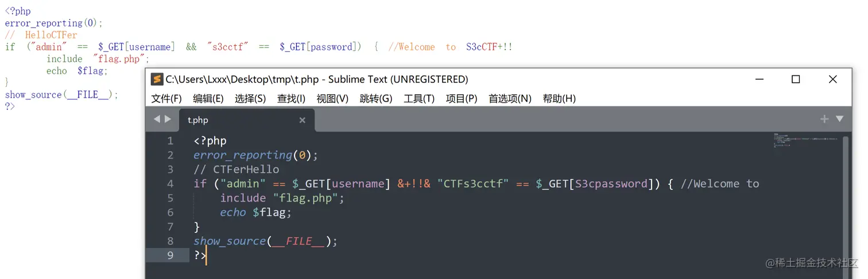This screenshot has width=868, height=279.
Task: Add a new tab with the plus icon
Action: pyautogui.click(x=824, y=119)
